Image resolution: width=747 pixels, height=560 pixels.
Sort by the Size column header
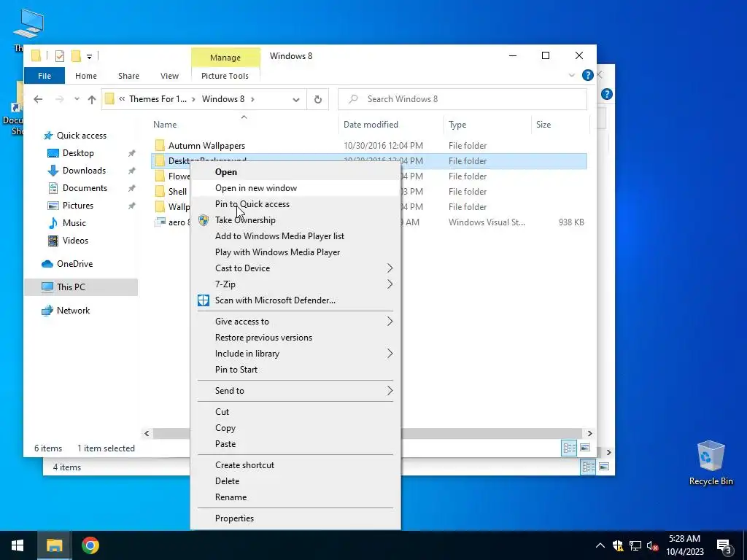coord(543,124)
